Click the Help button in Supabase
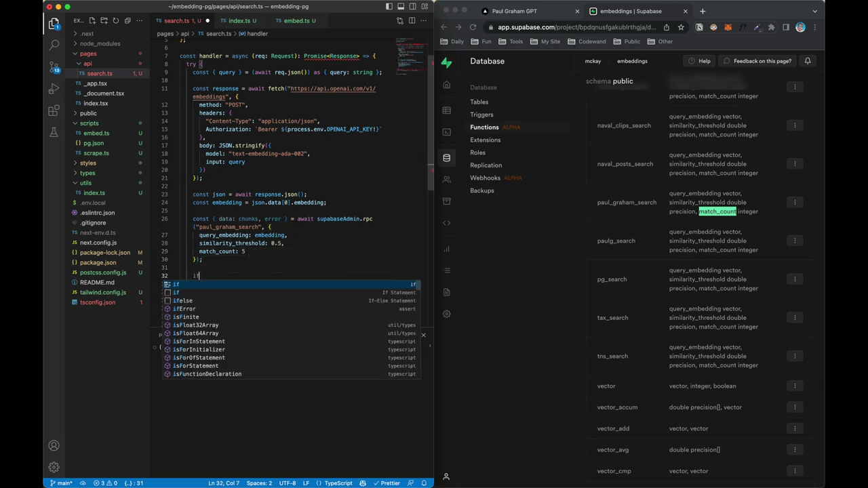The image size is (868, 488). [699, 61]
